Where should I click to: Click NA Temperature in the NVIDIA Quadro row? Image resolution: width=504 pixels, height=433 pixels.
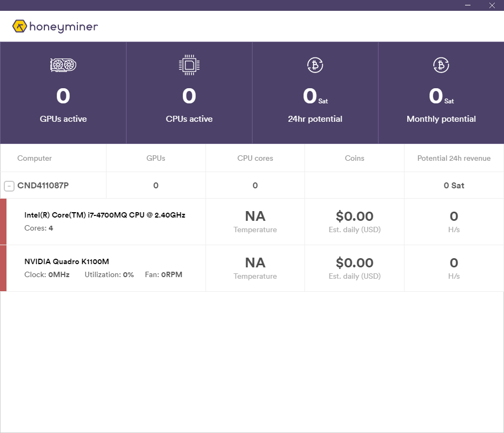tap(255, 268)
